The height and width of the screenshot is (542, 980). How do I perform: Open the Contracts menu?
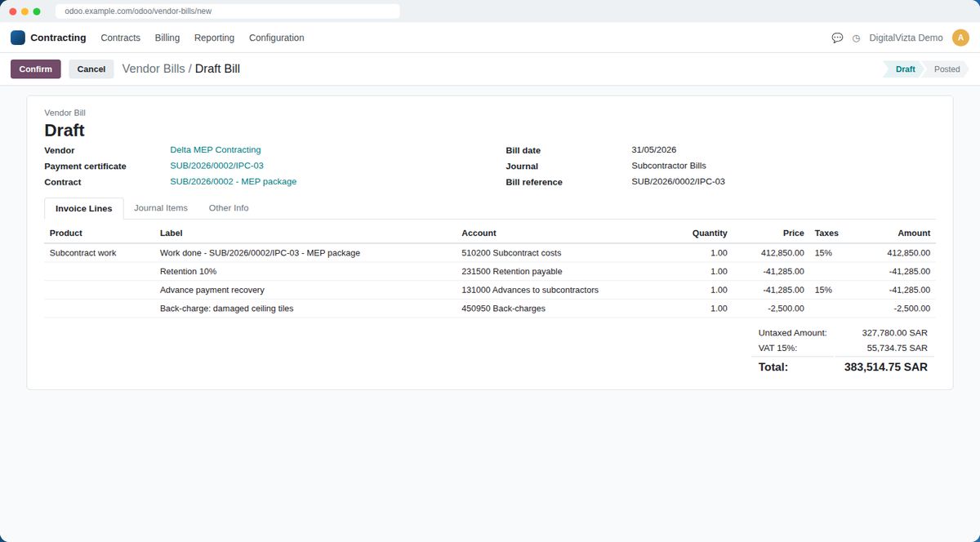[121, 38]
